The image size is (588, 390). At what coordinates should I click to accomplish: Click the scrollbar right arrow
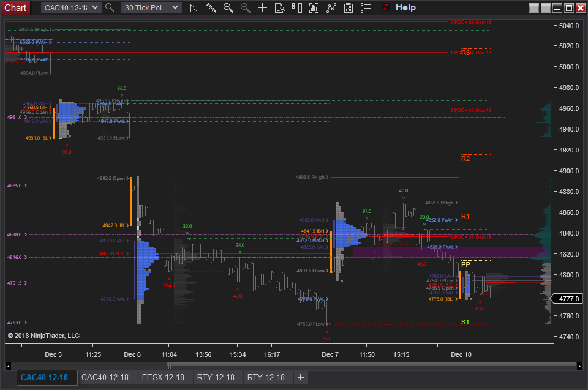[580, 366]
